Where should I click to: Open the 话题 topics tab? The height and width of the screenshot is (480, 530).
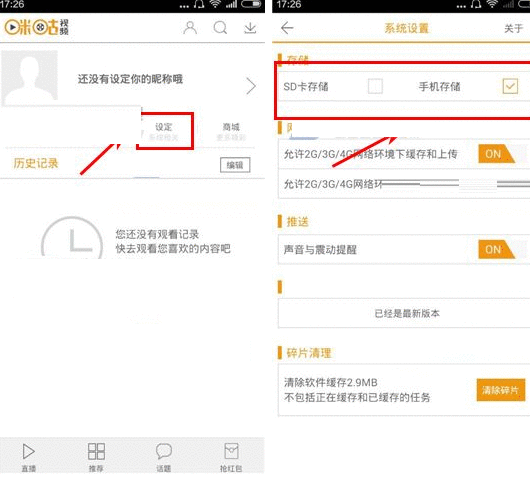(x=164, y=457)
